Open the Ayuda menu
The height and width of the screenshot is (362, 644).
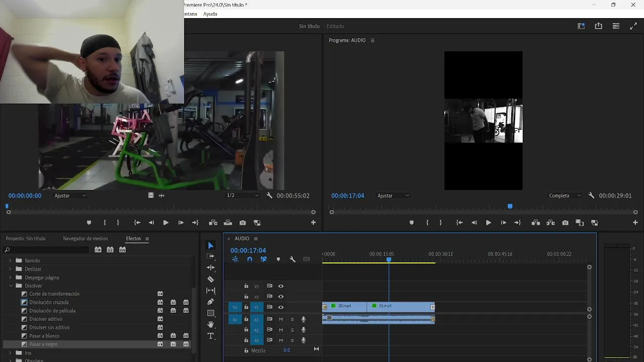(210, 14)
